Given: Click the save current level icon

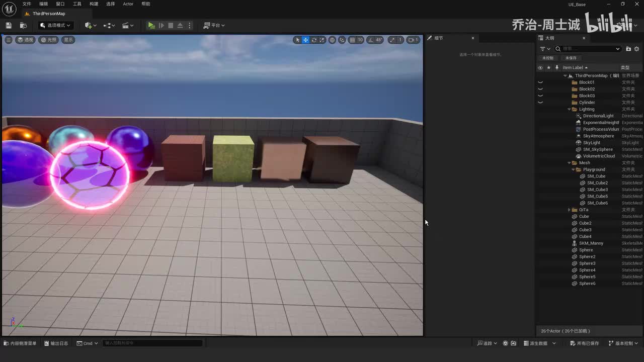Looking at the screenshot, I should click(9, 25).
